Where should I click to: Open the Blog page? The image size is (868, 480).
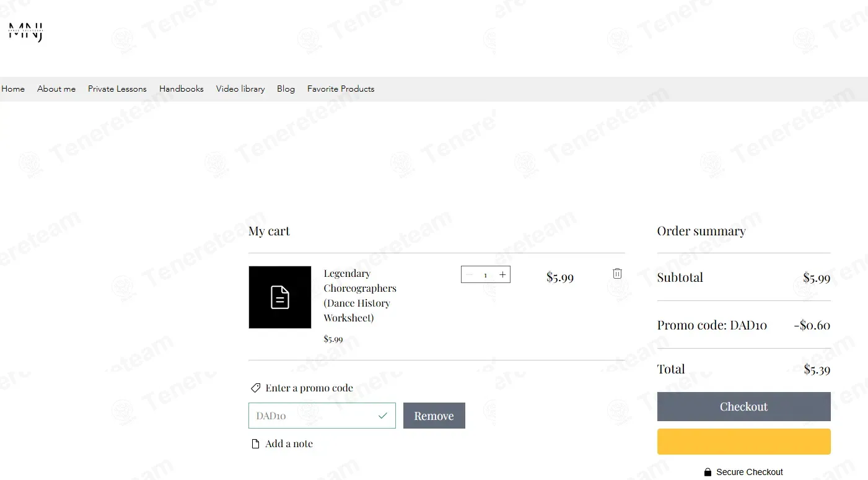(286, 89)
